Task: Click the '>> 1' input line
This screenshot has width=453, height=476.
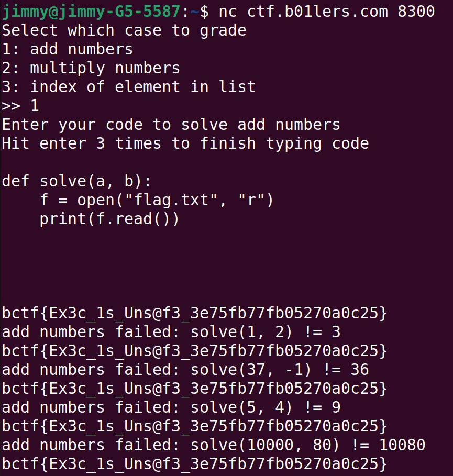Action: (20, 106)
